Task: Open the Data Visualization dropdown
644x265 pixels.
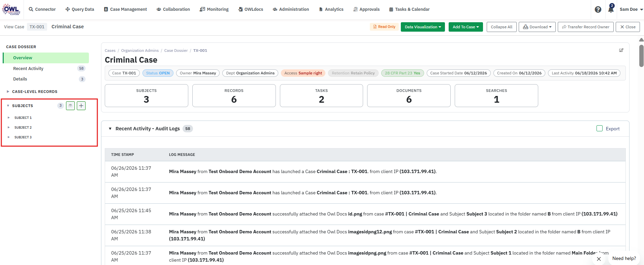Action: pos(423,27)
